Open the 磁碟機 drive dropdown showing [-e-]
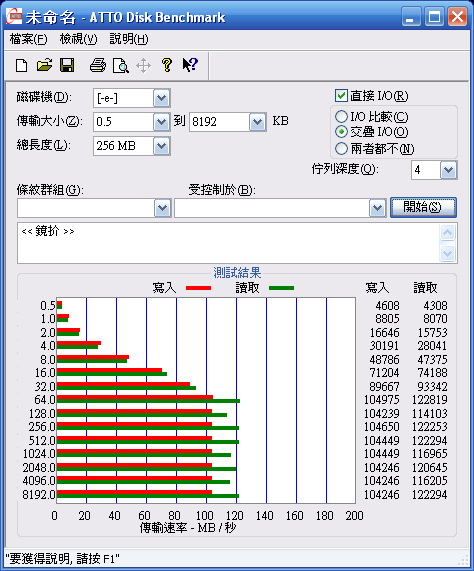This screenshot has width=474, height=571. (162, 98)
